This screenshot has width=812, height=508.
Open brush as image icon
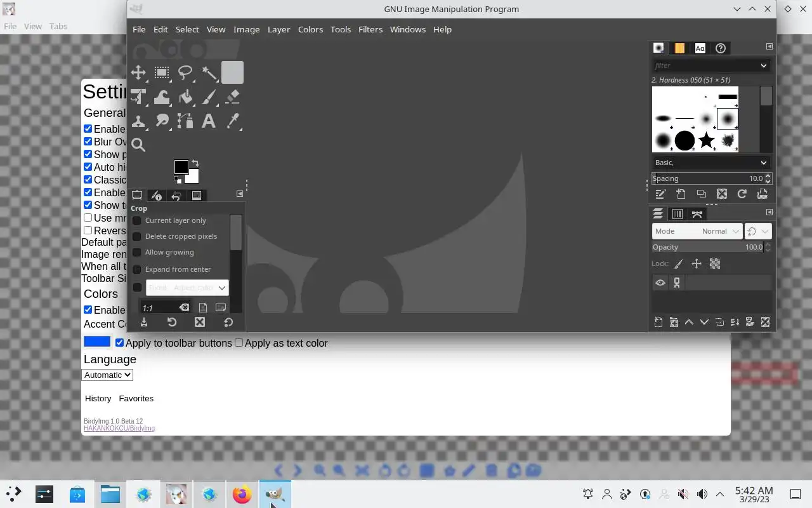click(762, 194)
